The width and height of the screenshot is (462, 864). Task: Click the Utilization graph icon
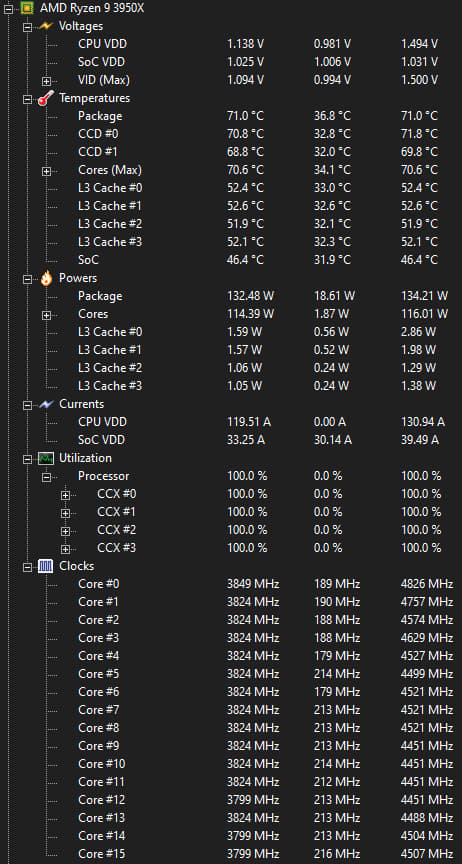(46, 458)
